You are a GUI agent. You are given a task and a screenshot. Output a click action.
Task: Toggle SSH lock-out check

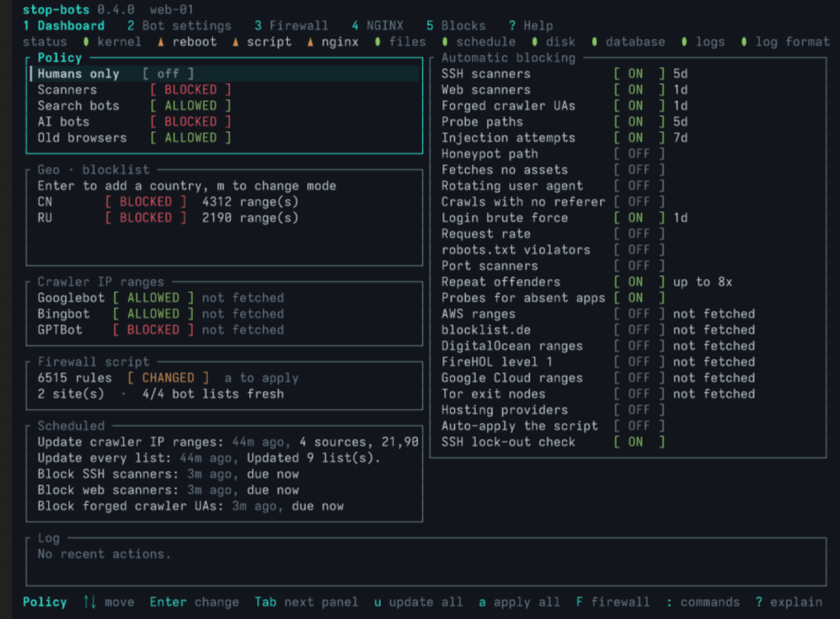[639, 442]
